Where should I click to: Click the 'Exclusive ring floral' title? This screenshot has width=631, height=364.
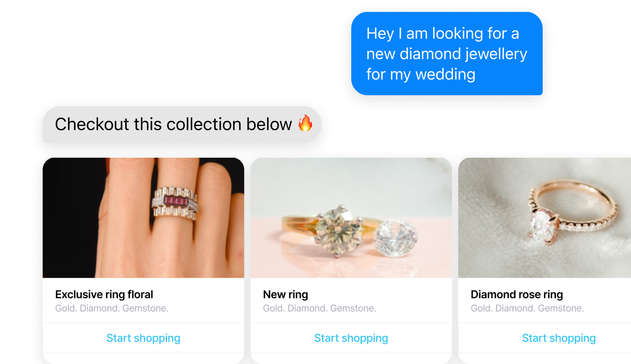[104, 294]
